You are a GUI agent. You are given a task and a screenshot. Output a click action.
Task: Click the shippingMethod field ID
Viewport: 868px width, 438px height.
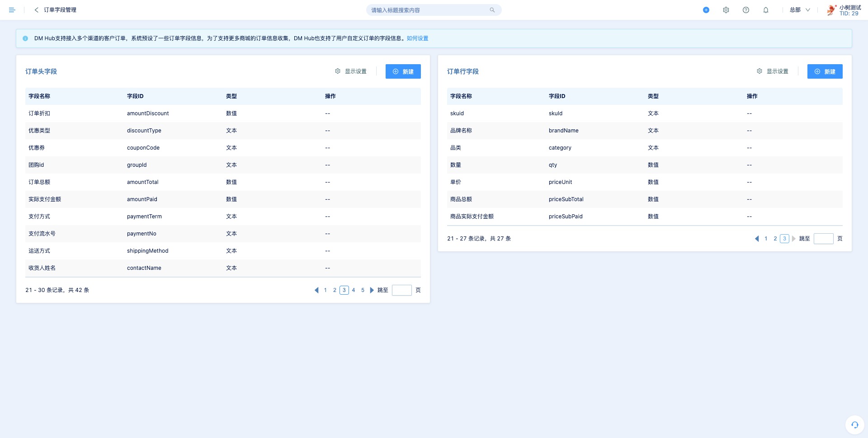(x=148, y=251)
